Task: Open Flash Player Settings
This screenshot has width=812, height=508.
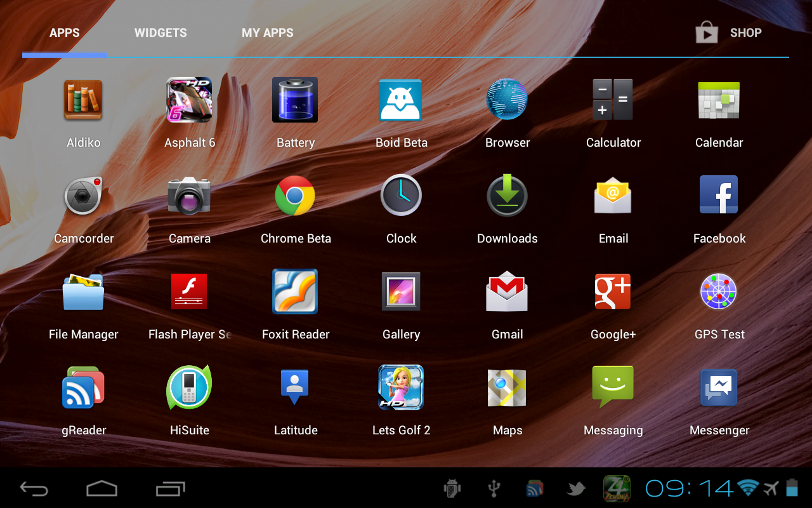Action: click(189, 292)
